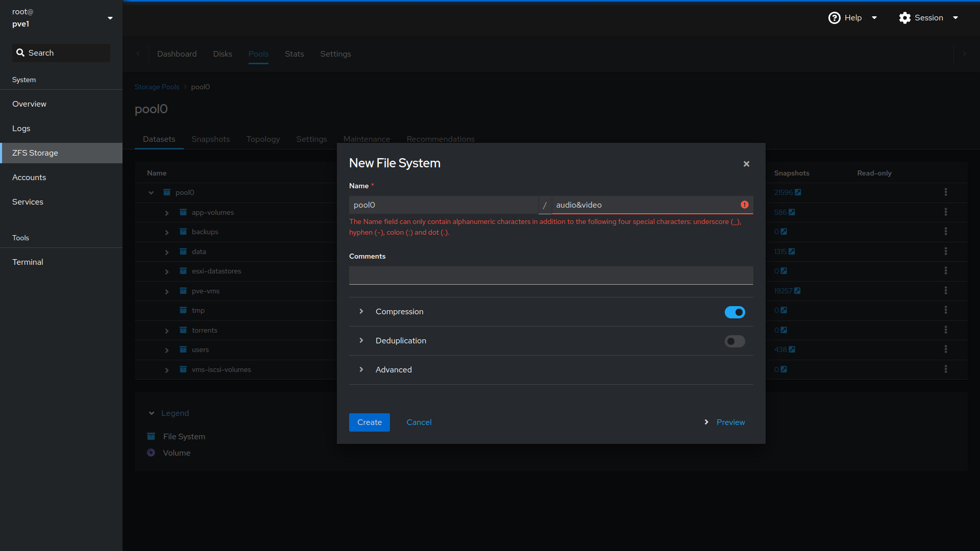Click the Cancel link

coord(419,422)
